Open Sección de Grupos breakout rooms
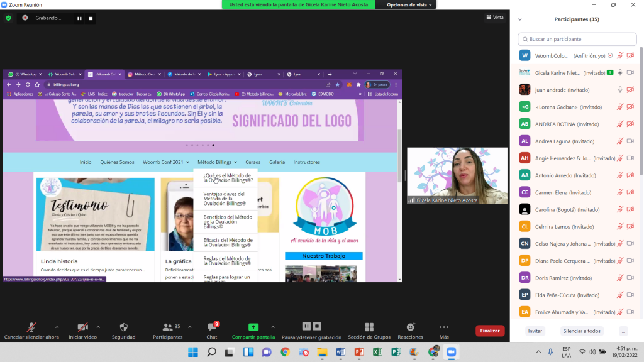644x362 pixels. click(369, 331)
